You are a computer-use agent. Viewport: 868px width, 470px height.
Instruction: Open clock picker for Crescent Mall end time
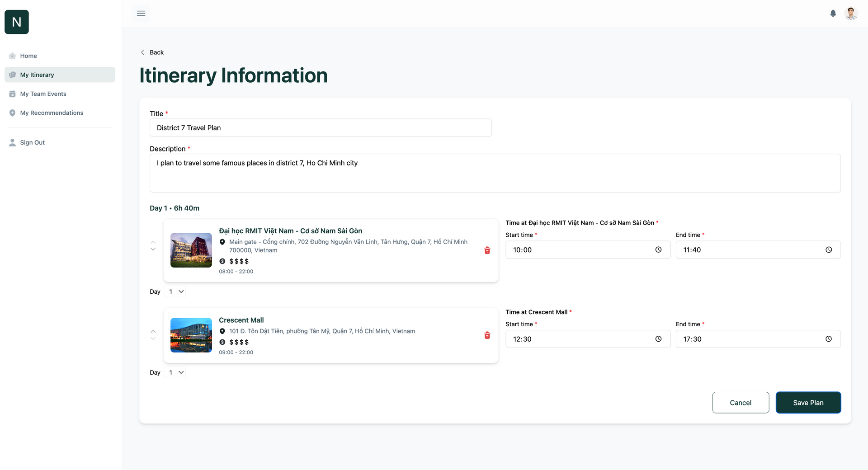coord(828,339)
